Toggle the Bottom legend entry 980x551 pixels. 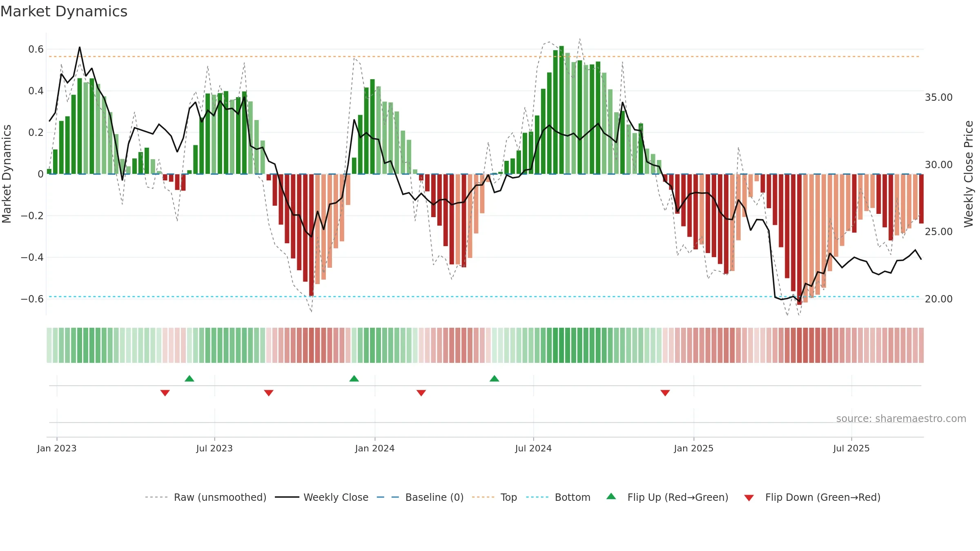pyautogui.click(x=558, y=497)
